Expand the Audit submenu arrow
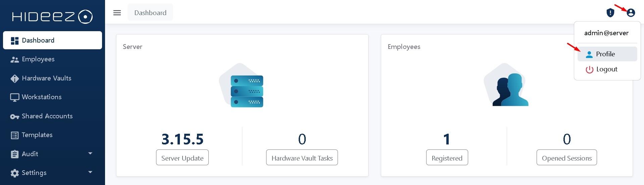The width and height of the screenshot is (644, 185). pos(90,153)
